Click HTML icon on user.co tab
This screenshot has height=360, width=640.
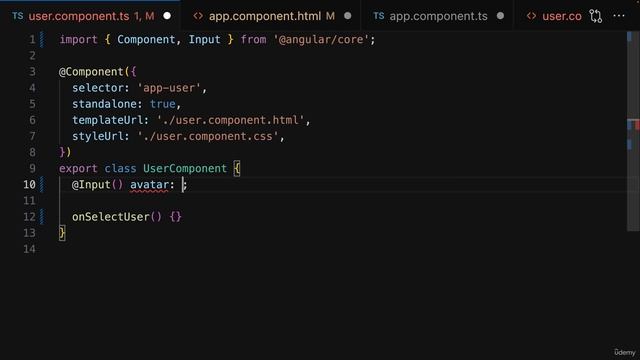click(x=531, y=16)
